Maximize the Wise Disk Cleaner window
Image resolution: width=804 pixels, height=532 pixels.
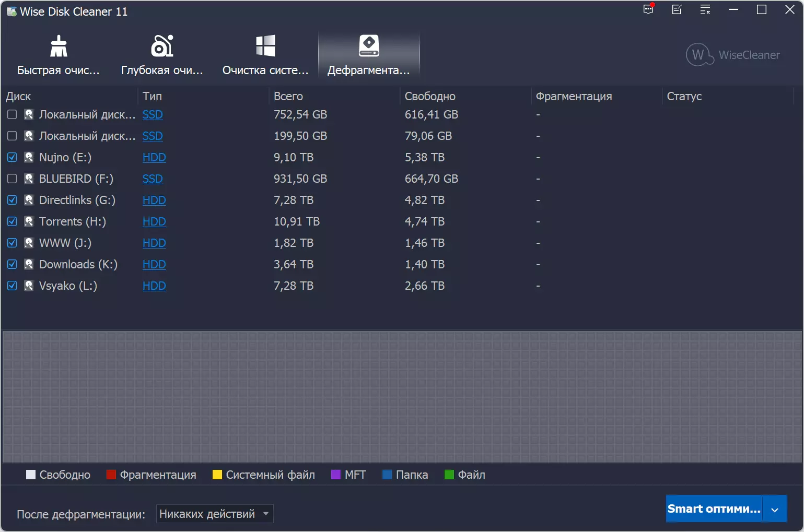[762, 9]
